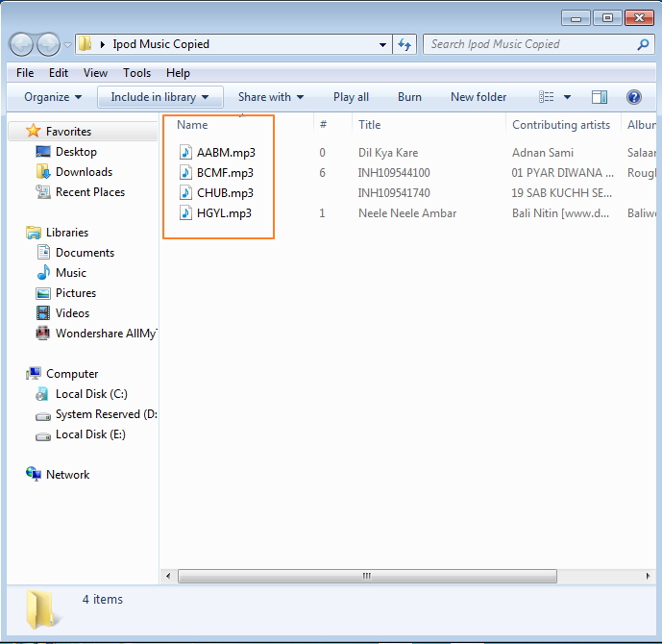662x644 pixels.
Task: Open Downloads folder in Favorites
Action: point(84,172)
